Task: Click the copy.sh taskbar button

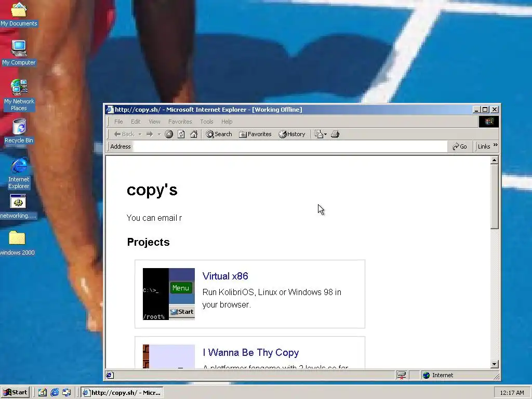Action: coord(122,393)
